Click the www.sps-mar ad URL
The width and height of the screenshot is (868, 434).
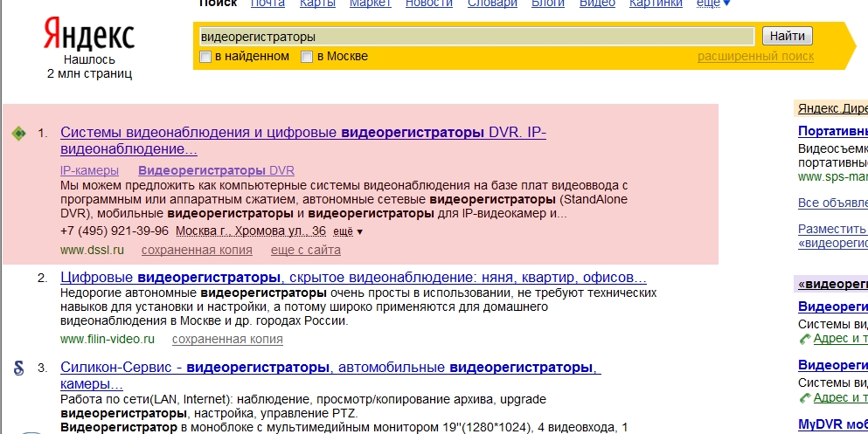[833, 177]
